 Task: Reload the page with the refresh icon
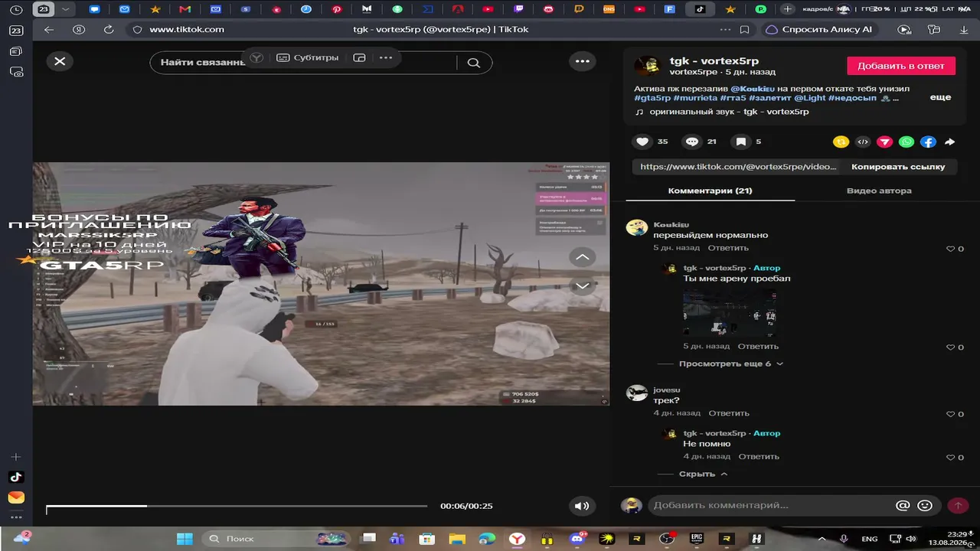(109, 29)
